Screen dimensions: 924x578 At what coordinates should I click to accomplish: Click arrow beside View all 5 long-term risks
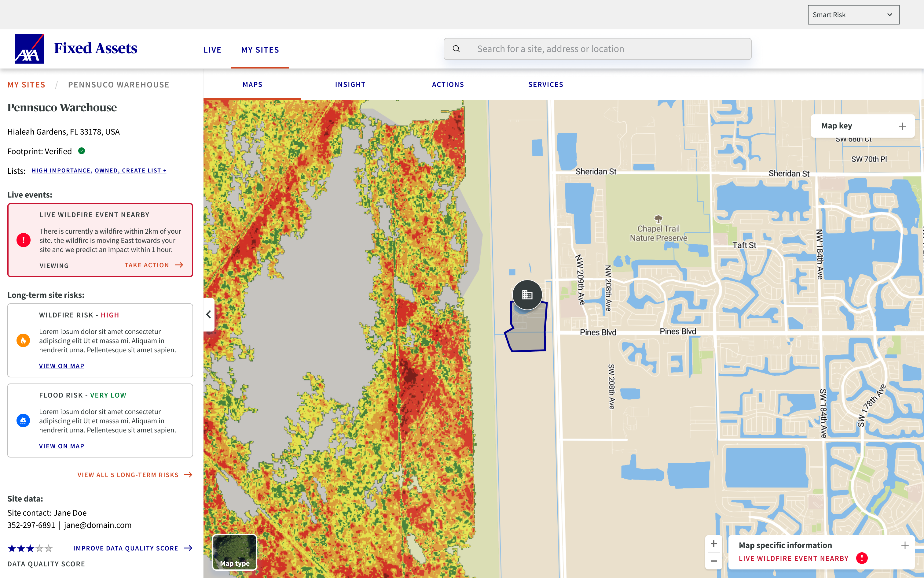point(188,475)
